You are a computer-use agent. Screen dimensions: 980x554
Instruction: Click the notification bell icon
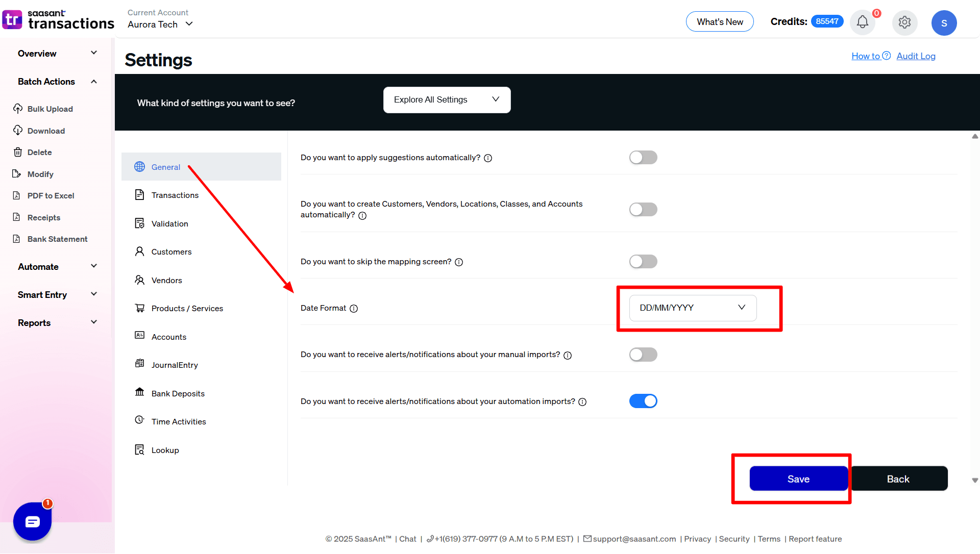point(863,22)
